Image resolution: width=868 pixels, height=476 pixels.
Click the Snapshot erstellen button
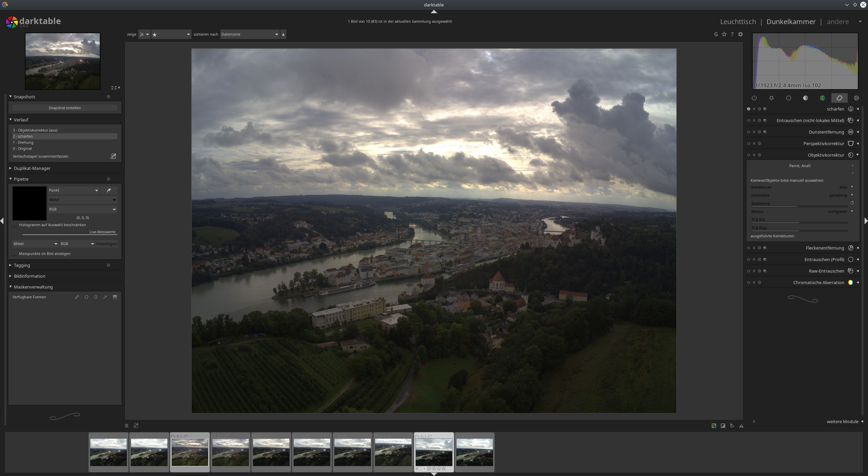point(65,108)
